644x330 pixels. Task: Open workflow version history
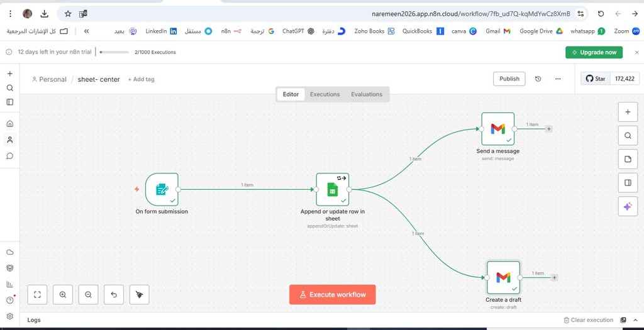(538, 79)
